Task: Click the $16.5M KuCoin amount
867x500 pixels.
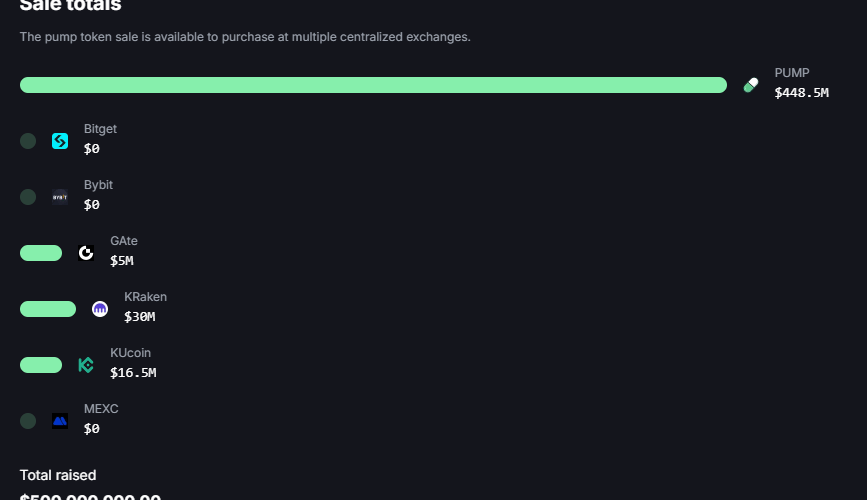Action: [133, 373]
